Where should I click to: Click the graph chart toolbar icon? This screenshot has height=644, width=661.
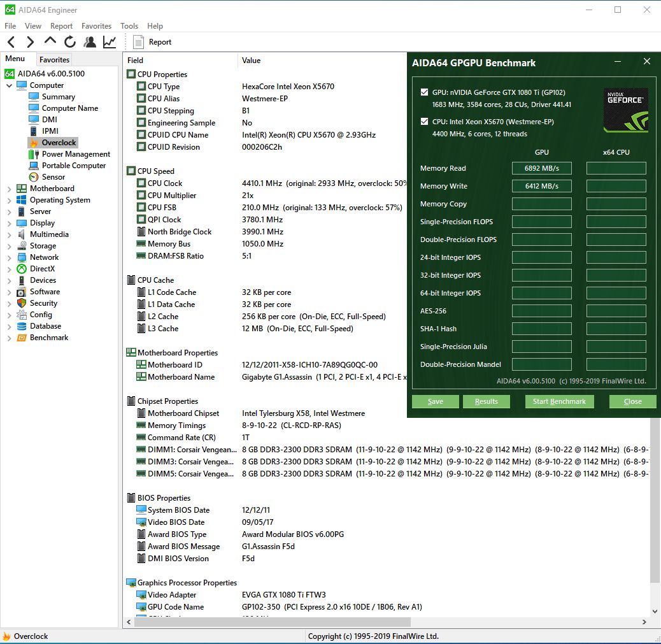coord(110,42)
